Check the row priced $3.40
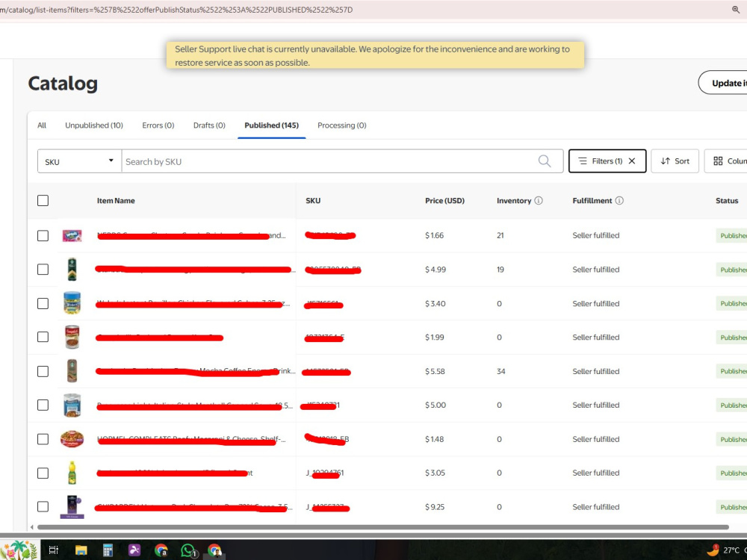The height and width of the screenshot is (560, 747). pyautogui.click(x=43, y=303)
